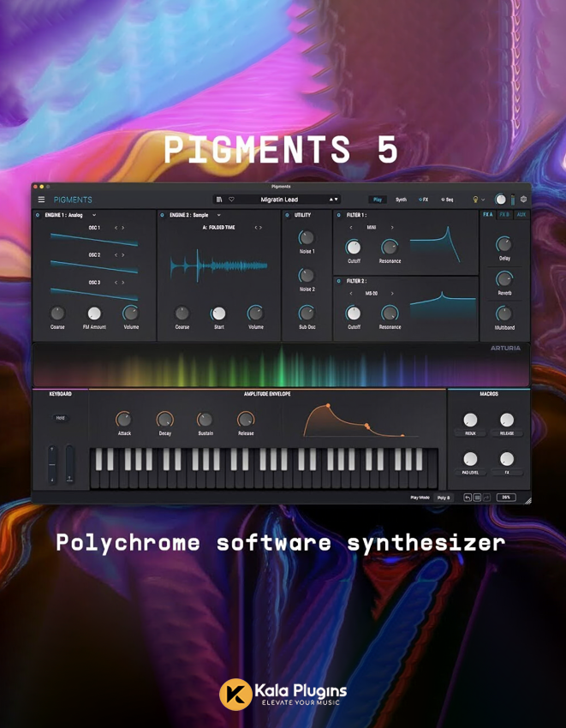Image resolution: width=566 pixels, height=728 pixels.
Task: Select next Filter 1 type with right arrow
Action: click(x=392, y=228)
